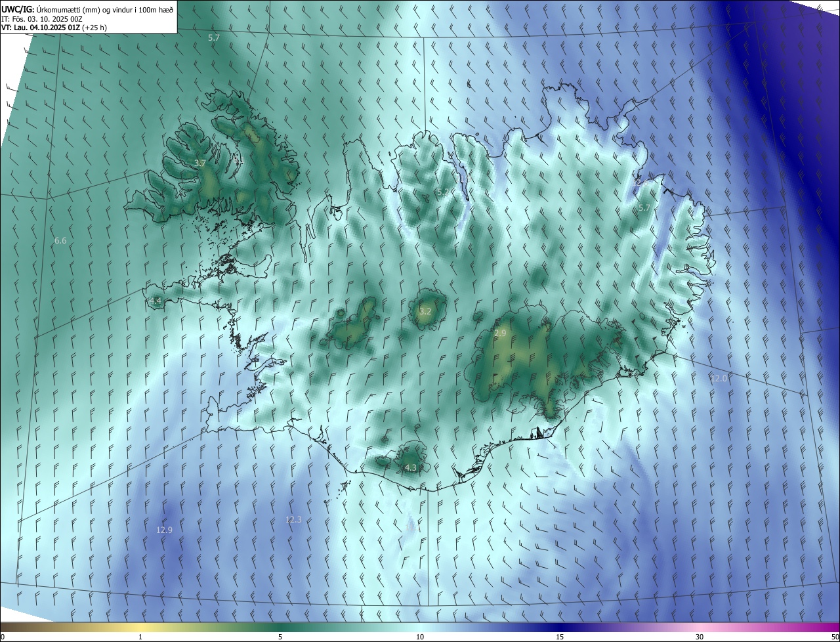Click the 10 tick label on the colorbar
Viewport: 840px width, 642px height.
point(420,637)
